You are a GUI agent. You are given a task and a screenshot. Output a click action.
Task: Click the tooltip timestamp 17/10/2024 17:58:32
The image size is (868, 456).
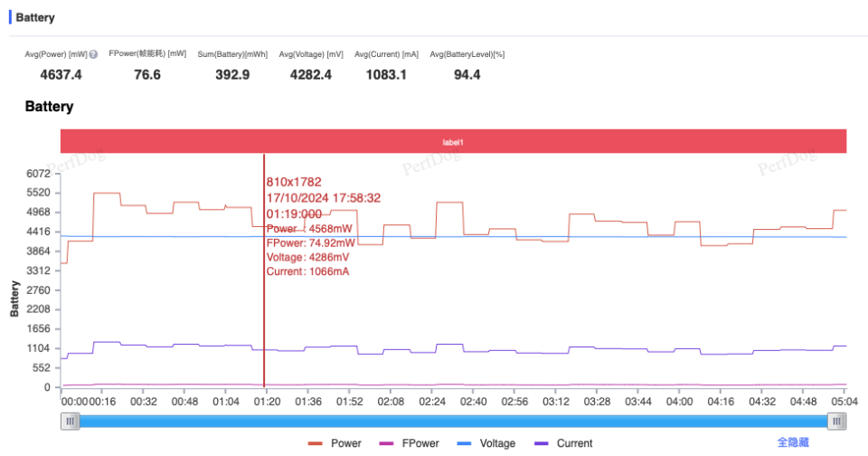324,198
